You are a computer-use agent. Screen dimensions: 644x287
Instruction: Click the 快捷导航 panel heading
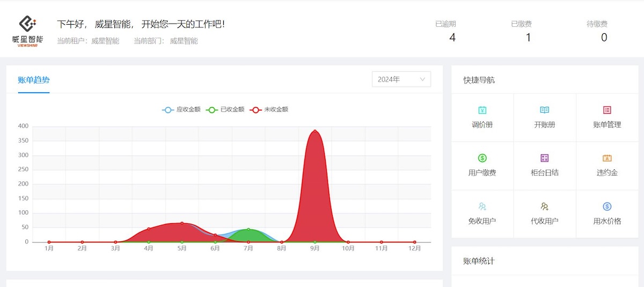(x=479, y=80)
